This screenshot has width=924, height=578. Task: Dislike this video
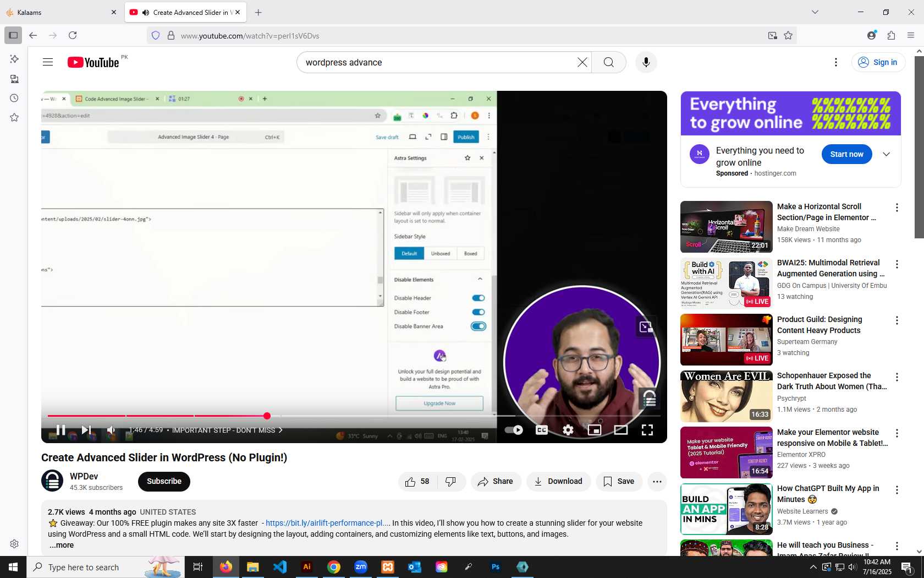(451, 482)
